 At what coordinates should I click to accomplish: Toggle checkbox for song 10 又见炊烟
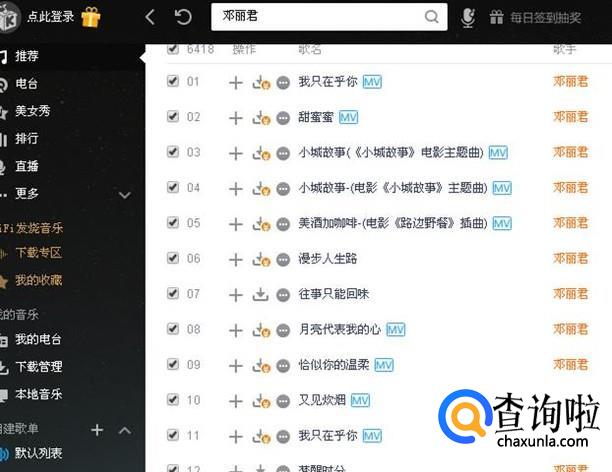point(173,399)
